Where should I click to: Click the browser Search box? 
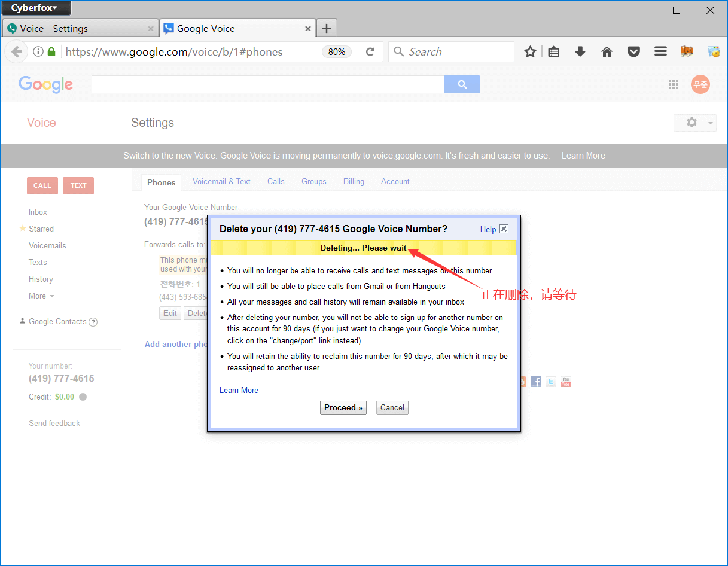click(452, 52)
